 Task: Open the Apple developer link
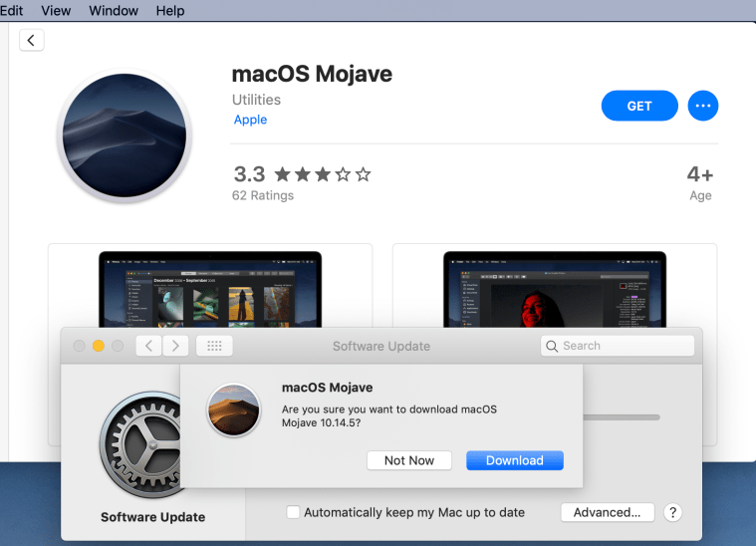pos(250,120)
